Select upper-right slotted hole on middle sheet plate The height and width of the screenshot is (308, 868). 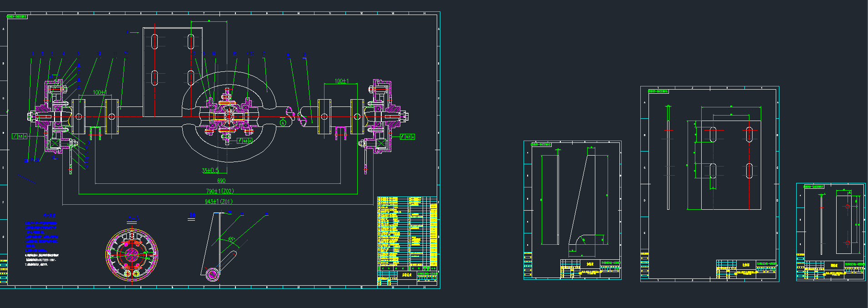click(x=749, y=135)
